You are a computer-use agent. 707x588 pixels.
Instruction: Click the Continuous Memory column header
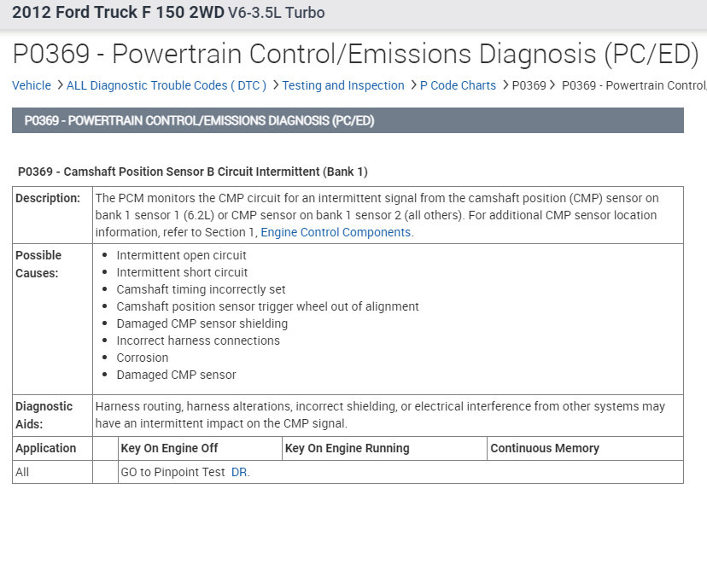[545, 448]
